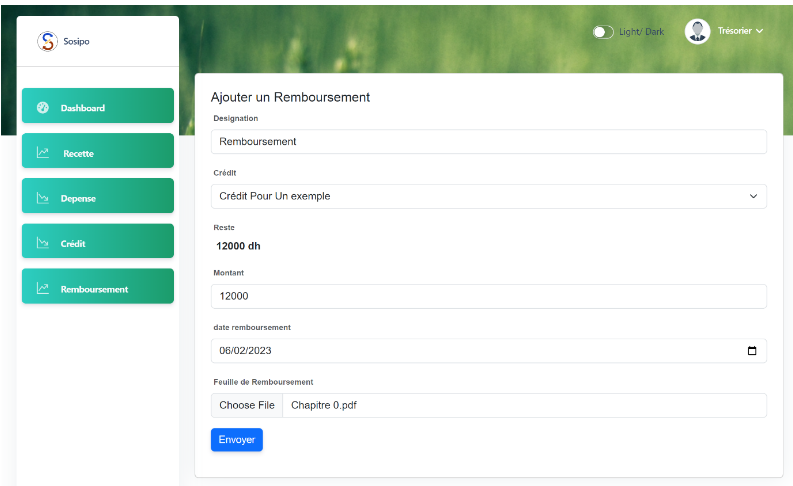Click the Recette chart icon

coord(43,152)
